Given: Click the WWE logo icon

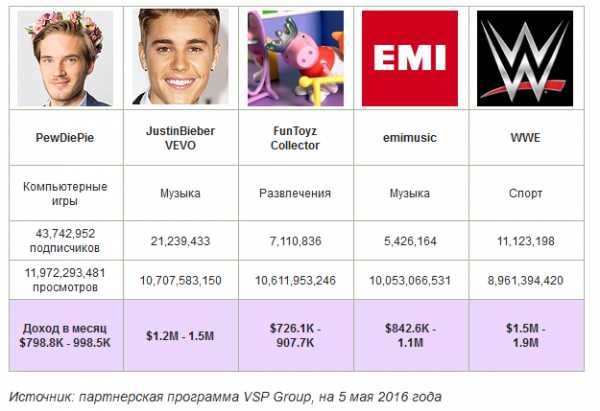Looking at the screenshot, I should (x=525, y=58).
